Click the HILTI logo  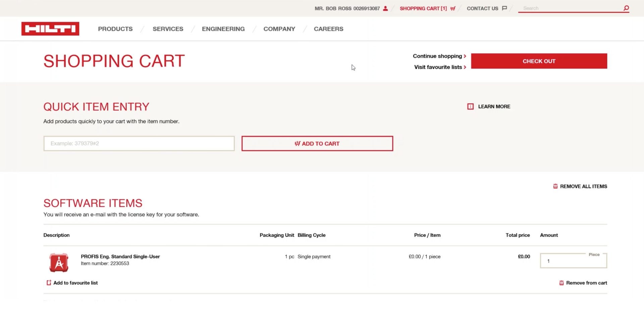tap(50, 29)
